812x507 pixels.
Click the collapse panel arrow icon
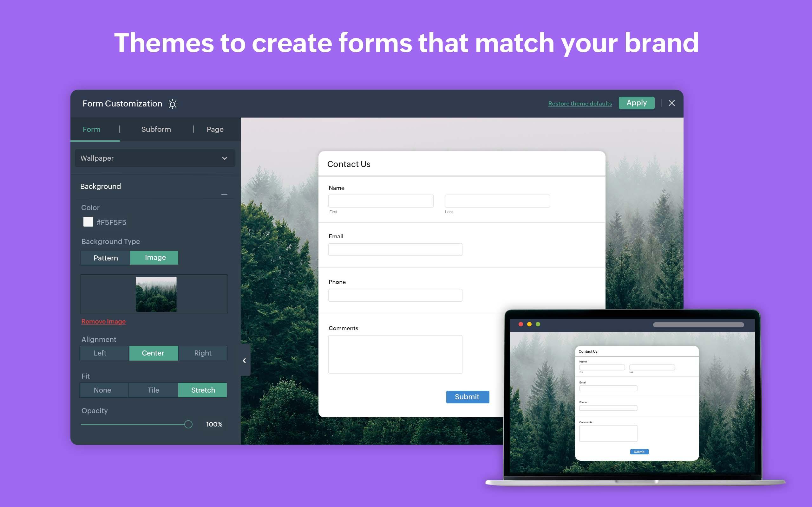coord(244,360)
